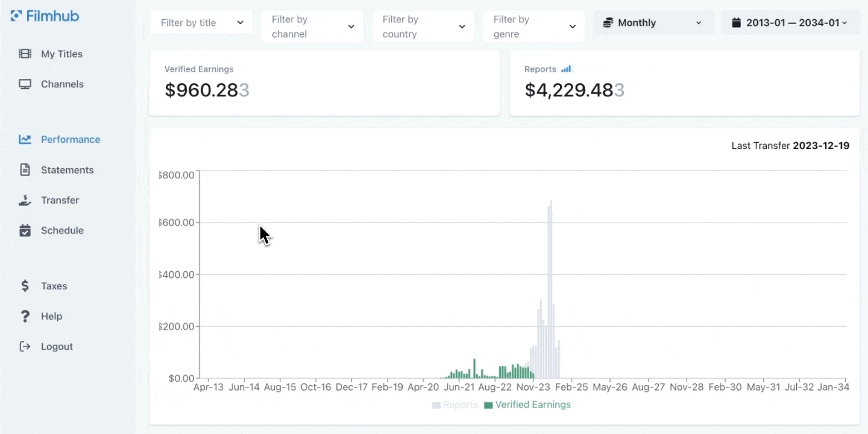
Task: Expand the Filter by channel dropdown
Action: 312,27
